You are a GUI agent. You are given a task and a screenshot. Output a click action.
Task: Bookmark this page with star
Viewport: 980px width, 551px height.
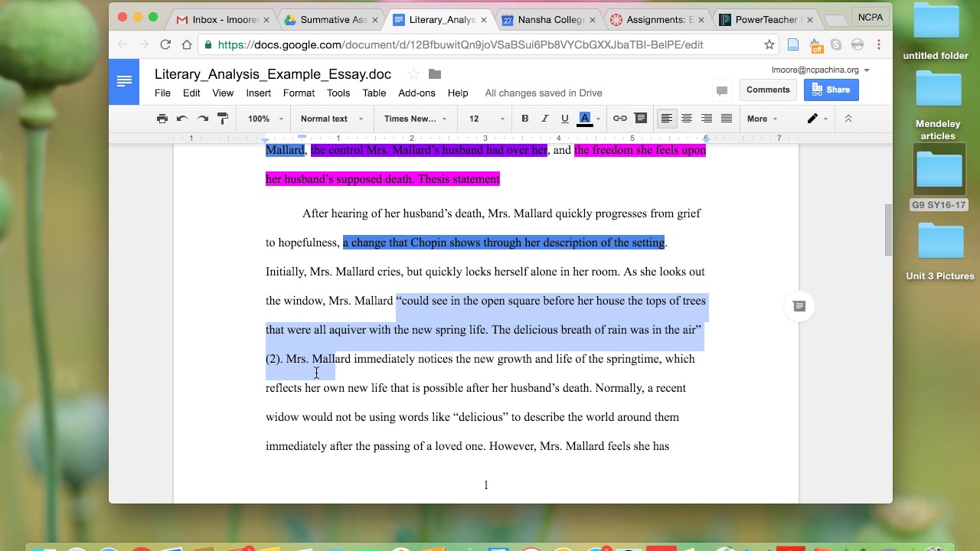click(769, 44)
